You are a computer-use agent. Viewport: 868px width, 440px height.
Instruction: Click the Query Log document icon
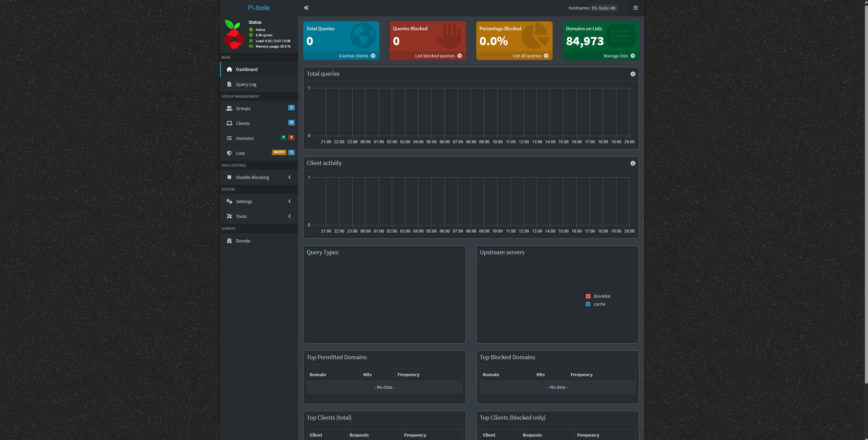click(229, 84)
